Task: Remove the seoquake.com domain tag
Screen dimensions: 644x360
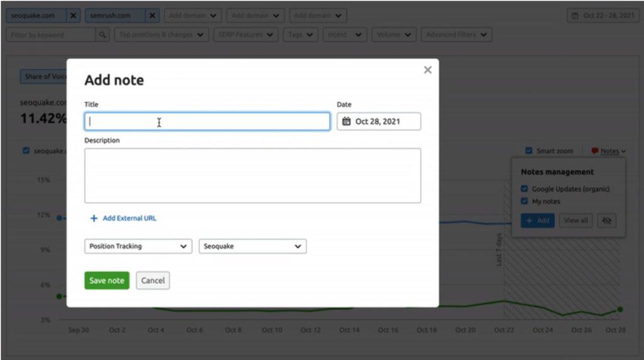Action: point(73,16)
